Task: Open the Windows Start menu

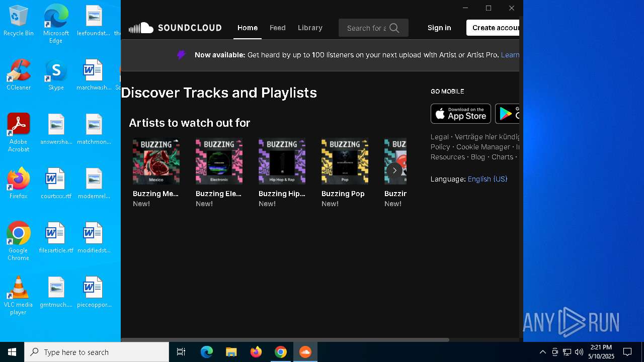Action: coord(12,352)
